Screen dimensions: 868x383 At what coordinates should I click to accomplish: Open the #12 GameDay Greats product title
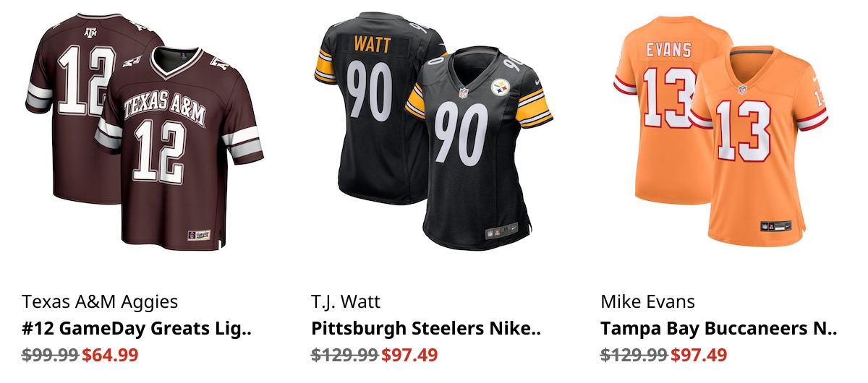(x=137, y=329)
